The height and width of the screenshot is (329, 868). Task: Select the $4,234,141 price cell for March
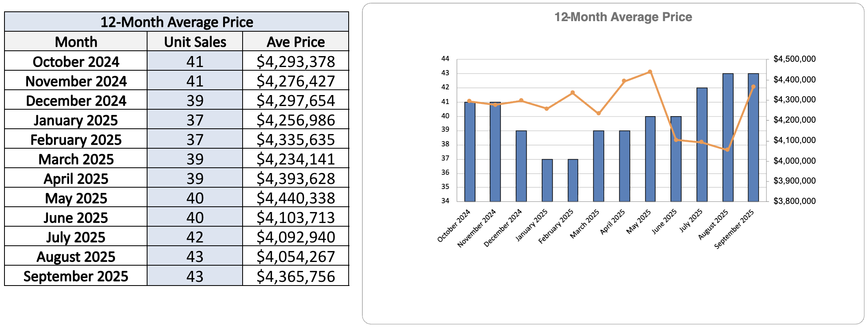pos(295,159)
